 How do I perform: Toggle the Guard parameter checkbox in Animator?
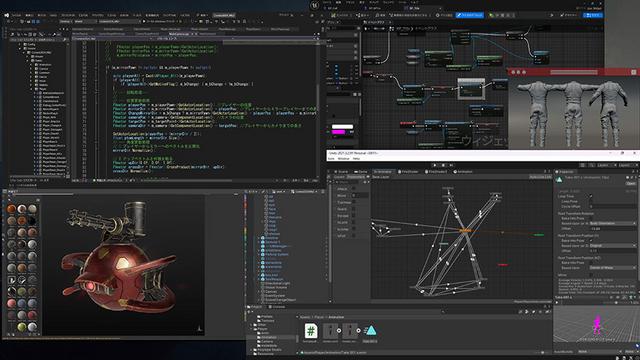tap(353, 209)
